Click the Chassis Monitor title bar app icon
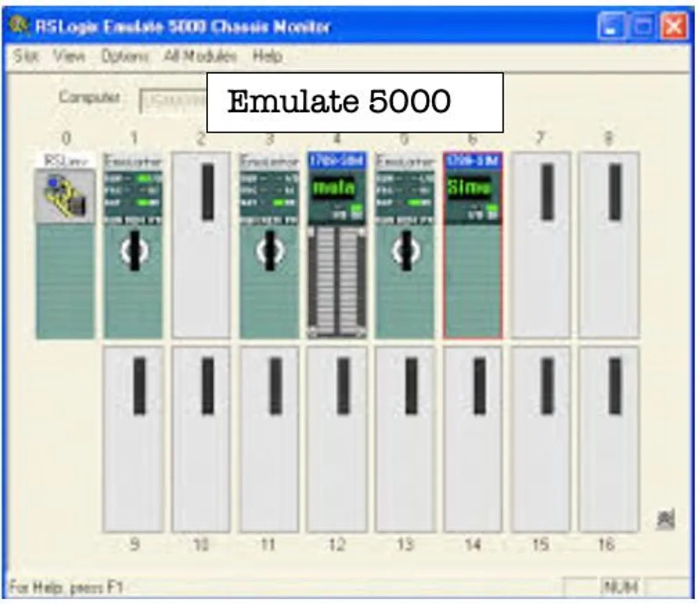This screenshot has width=700, height=604. (19, 27)
